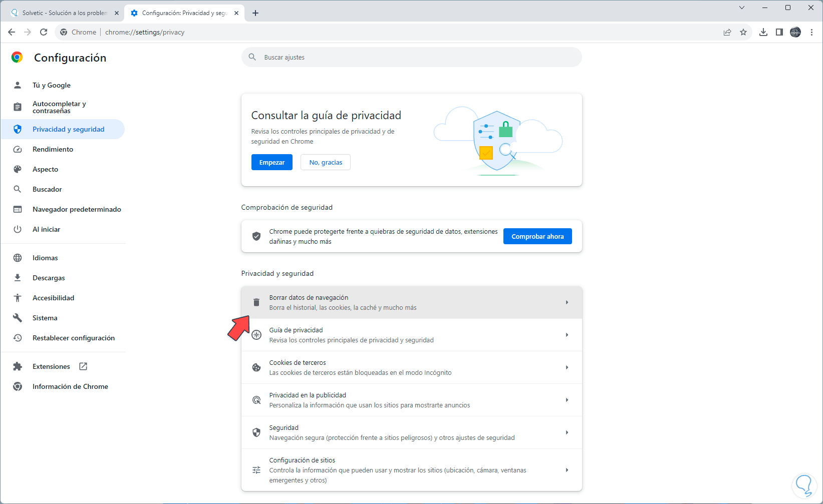Expand the Borrar datos de navegación arrow
The height and width of the screenshot is (504, 823).
(x=567, y=302)
